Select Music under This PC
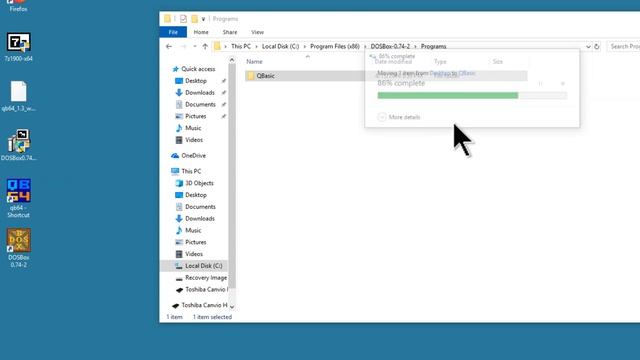Screen dimensions: 640x360 coord(193,230)
